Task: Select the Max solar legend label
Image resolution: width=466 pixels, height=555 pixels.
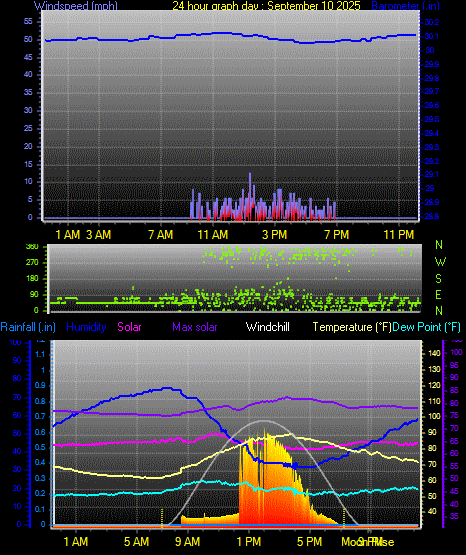Action: pos(195,327)
